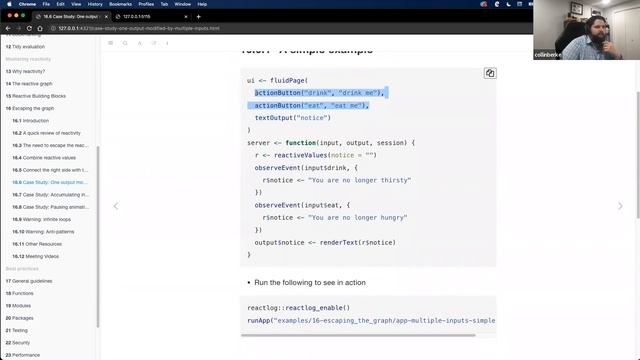Toggle Do Not Disturb moon icon
640x360 pixels.
click(509, 4)
